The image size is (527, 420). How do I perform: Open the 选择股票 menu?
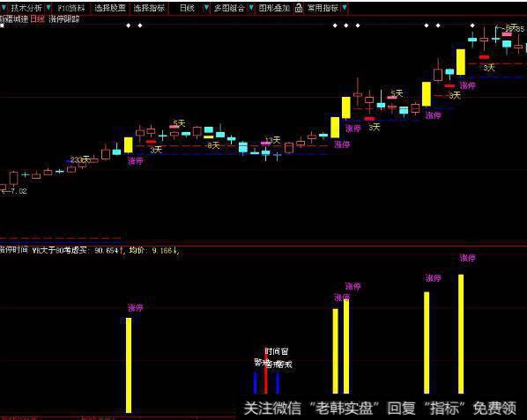pos(110,8)
